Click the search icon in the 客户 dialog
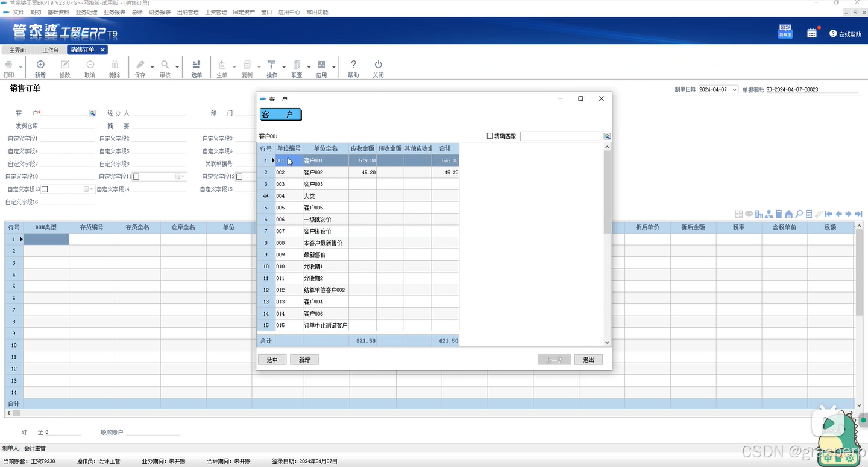 coord(608,136)
